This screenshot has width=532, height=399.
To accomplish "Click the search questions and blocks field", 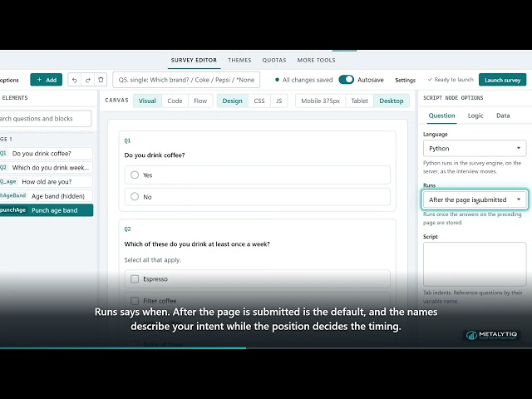I will point(46,118).
